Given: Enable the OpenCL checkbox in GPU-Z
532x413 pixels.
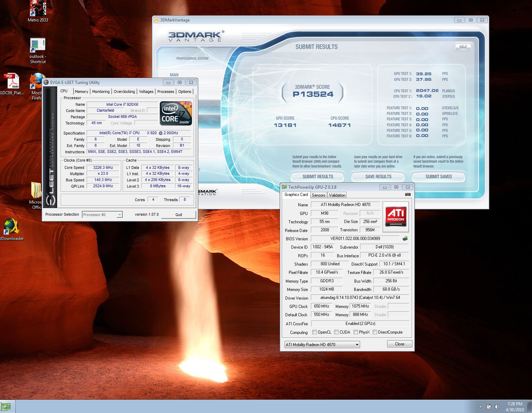Looking at the screenshot, I should point(314,332).
